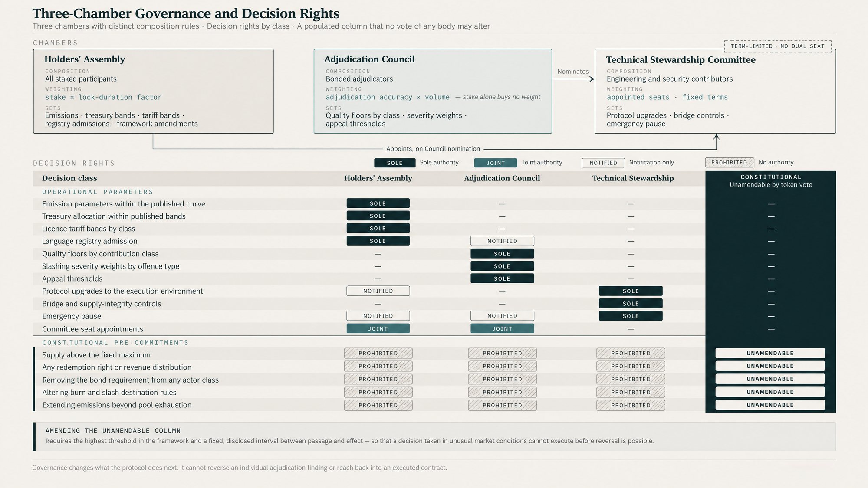
Task: Click Adjudication Council NOTIFIED badge for Emergency pause
Action: coord(502,316)
